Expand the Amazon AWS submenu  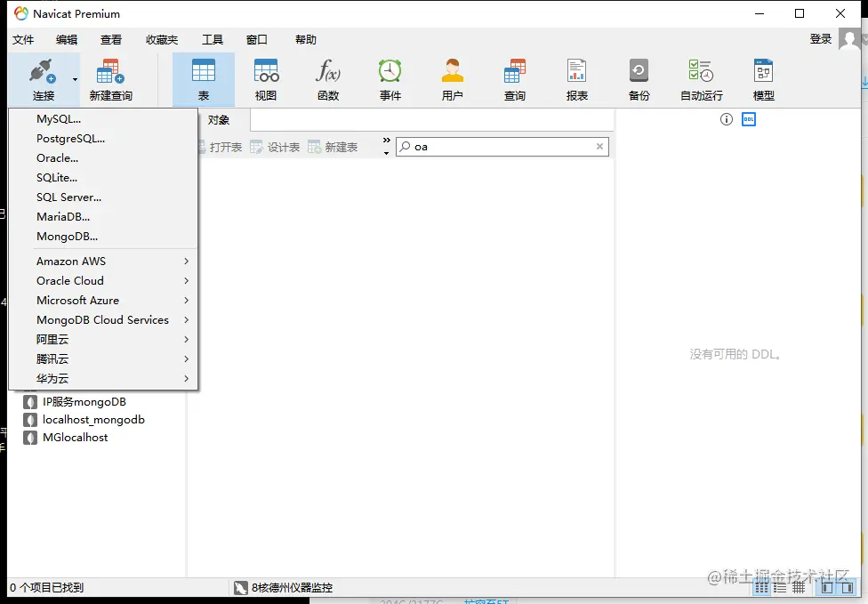pos(103,262)
